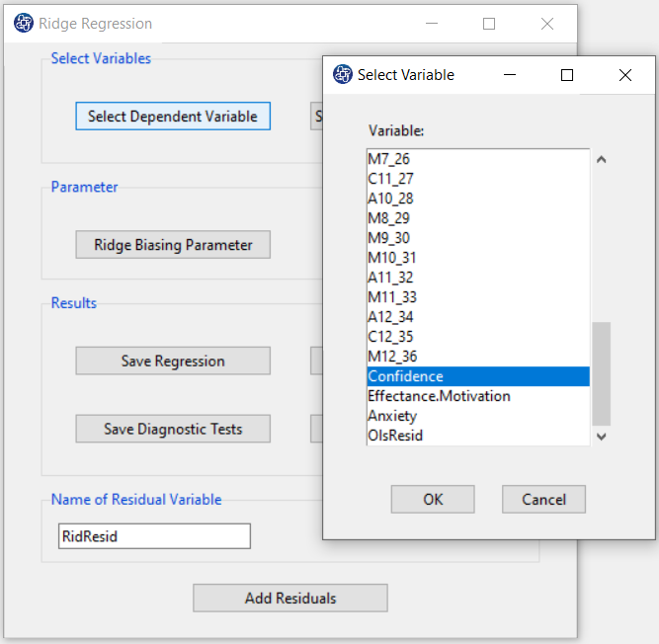Maximize the Select Variable dialog
Image resolution: width=659 pixels, height=644 pixels.
567,75
